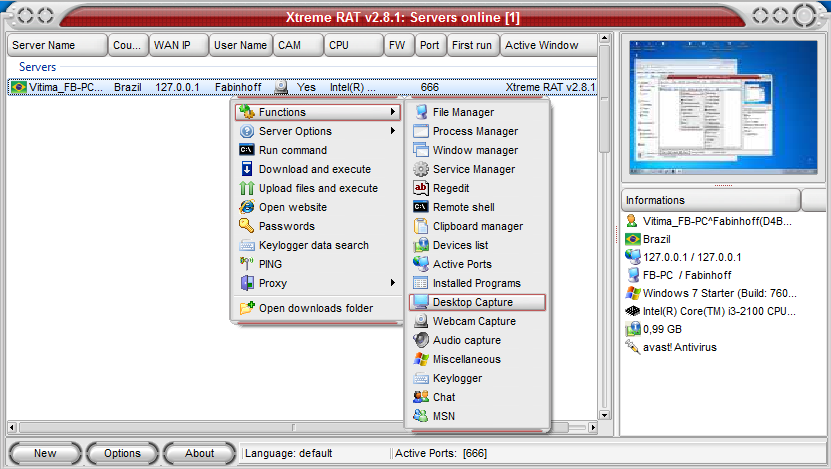Select the Vitima_FB-PC server row

[x=302, y=87]
